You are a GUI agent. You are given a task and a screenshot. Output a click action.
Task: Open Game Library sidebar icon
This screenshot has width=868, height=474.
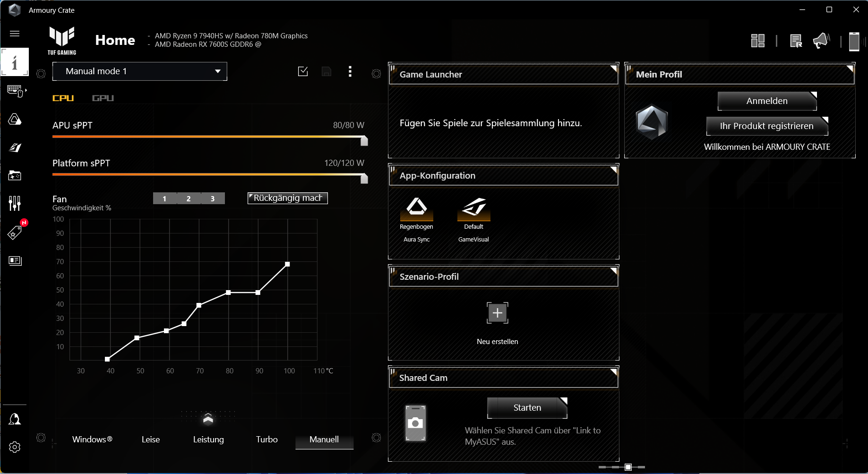[x=15, y=175]
